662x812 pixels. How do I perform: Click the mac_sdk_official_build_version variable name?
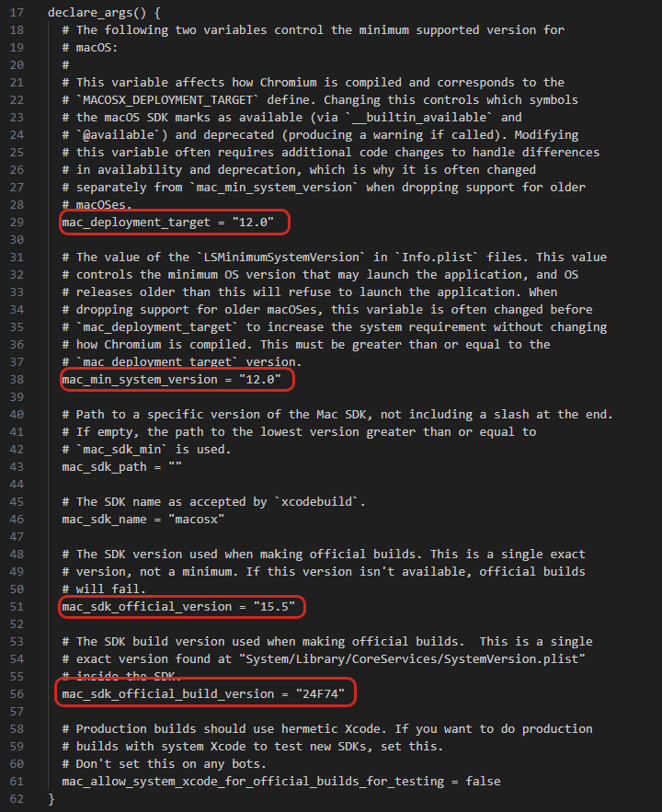pyautogui.click(x=168, y=694)
